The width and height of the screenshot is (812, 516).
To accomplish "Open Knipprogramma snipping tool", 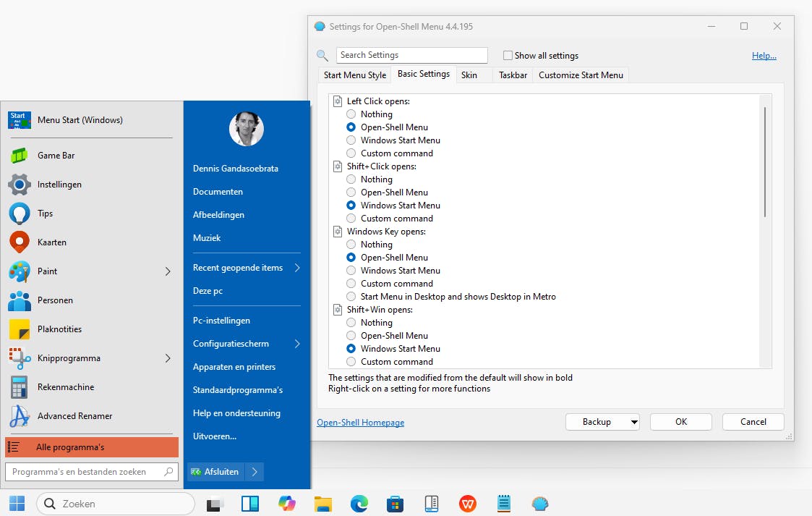I will (x=19, y=358).
